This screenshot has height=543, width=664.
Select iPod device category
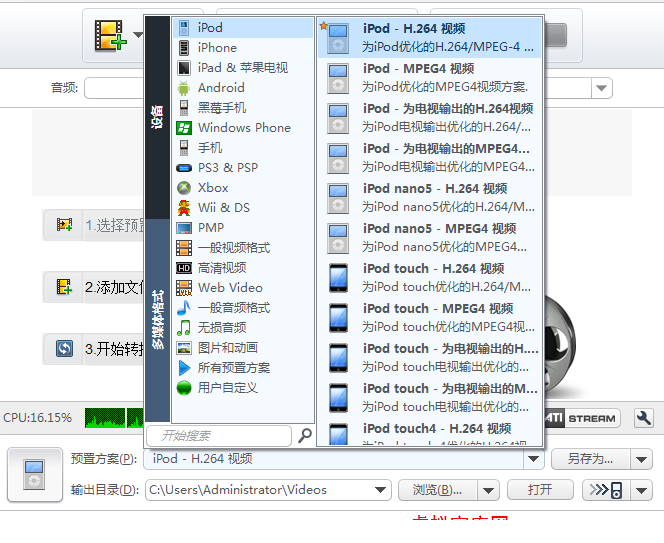point(243,28)
